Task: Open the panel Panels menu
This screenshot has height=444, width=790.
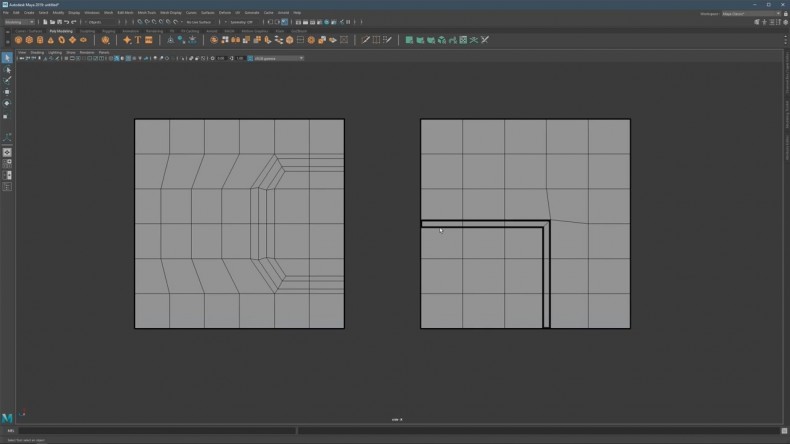Action: [104, 52]
